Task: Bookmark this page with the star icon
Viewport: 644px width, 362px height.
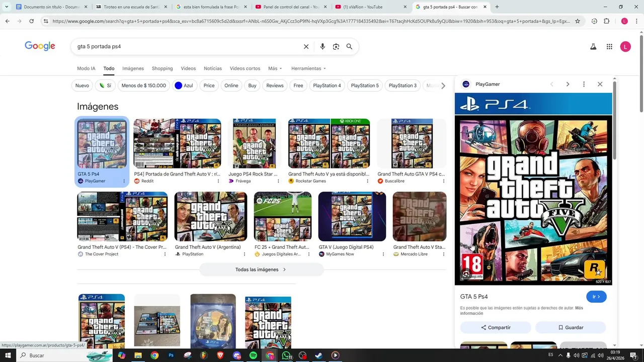Action: pos(578,21)
